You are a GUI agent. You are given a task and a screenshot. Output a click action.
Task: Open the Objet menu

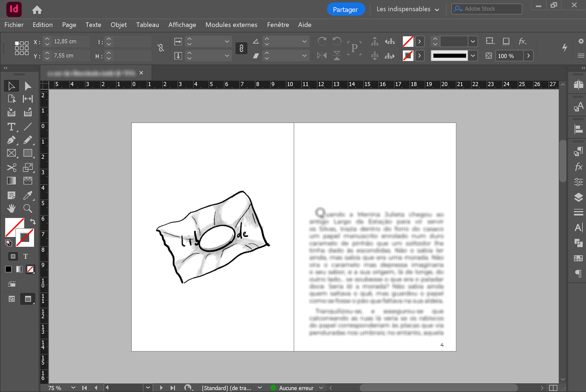pyautogui.click(x=118, y=25)
